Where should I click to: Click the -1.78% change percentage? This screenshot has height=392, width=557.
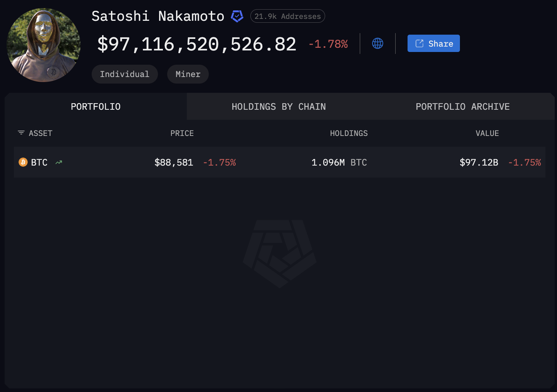click(x=328, y=44)
